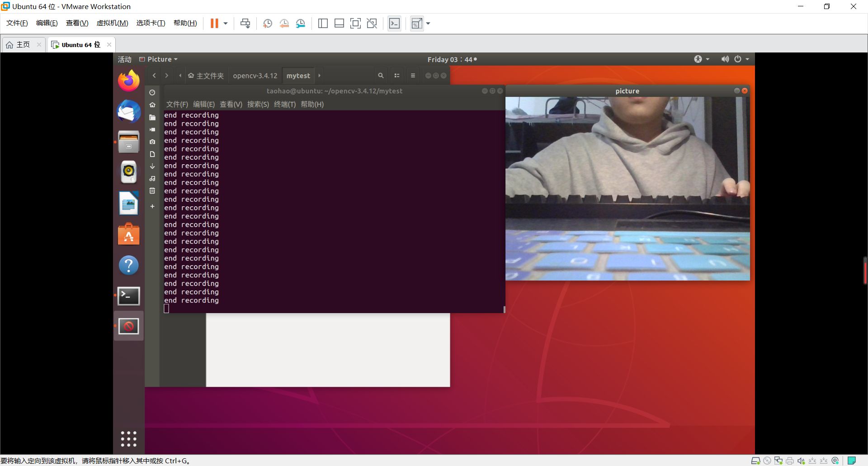The height and width of the screenshot is (466, 868).
Task: Pause the virtual machine
Action: pos(214,23)
